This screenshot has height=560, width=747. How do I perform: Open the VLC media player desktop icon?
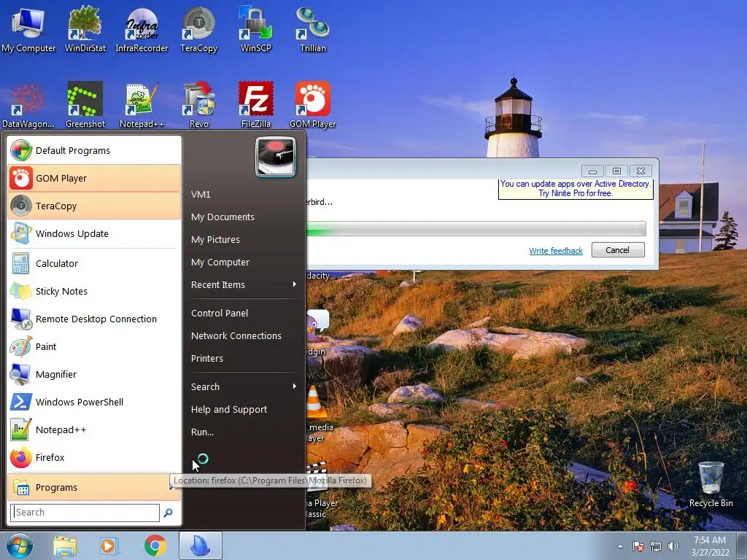point(317,413)
